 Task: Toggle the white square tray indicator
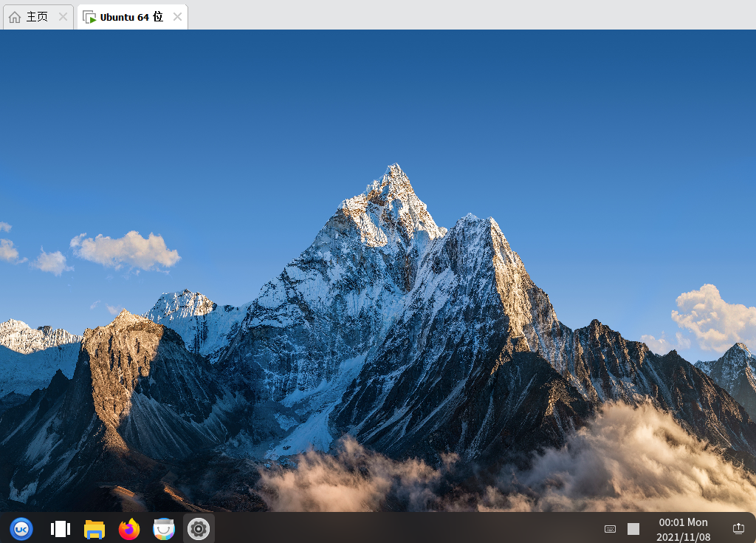click(x=633, y=529)
